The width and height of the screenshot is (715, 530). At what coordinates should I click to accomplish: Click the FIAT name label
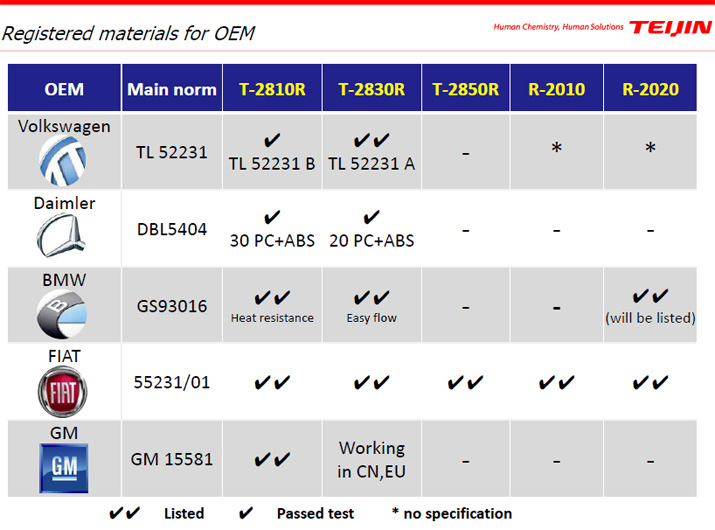tap(64, 356)
